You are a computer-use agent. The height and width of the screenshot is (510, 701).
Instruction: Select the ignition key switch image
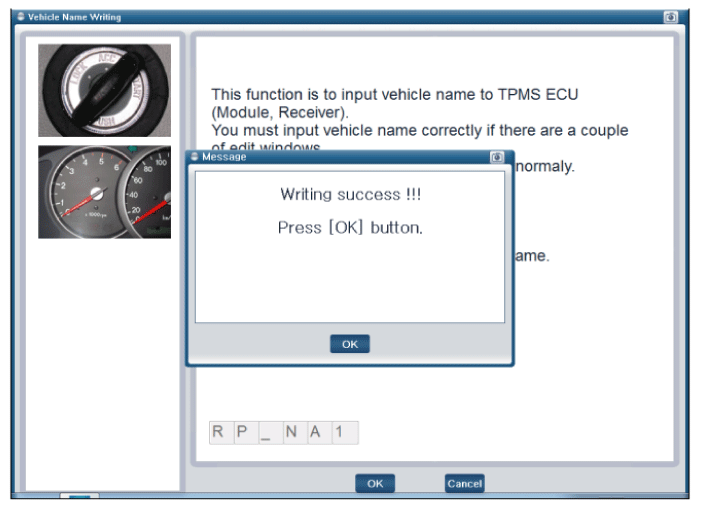[x=105, y=90]
